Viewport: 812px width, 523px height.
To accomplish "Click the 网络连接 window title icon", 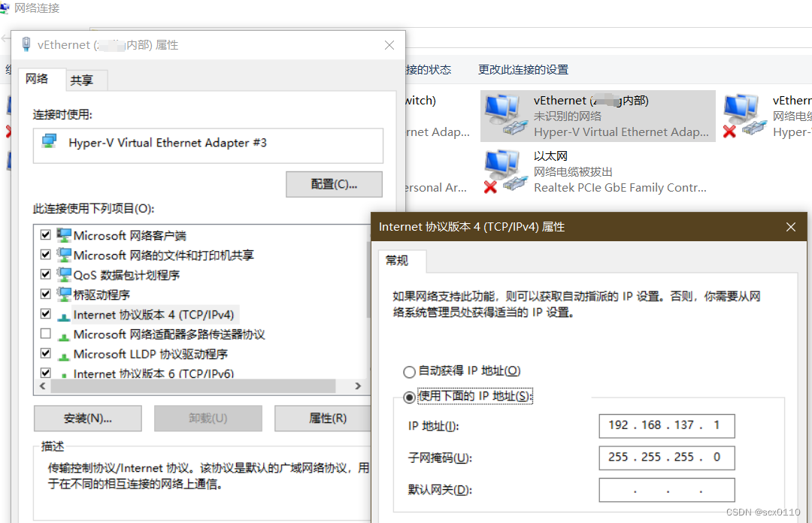I will pyautogui.click(x=8, y=8).
